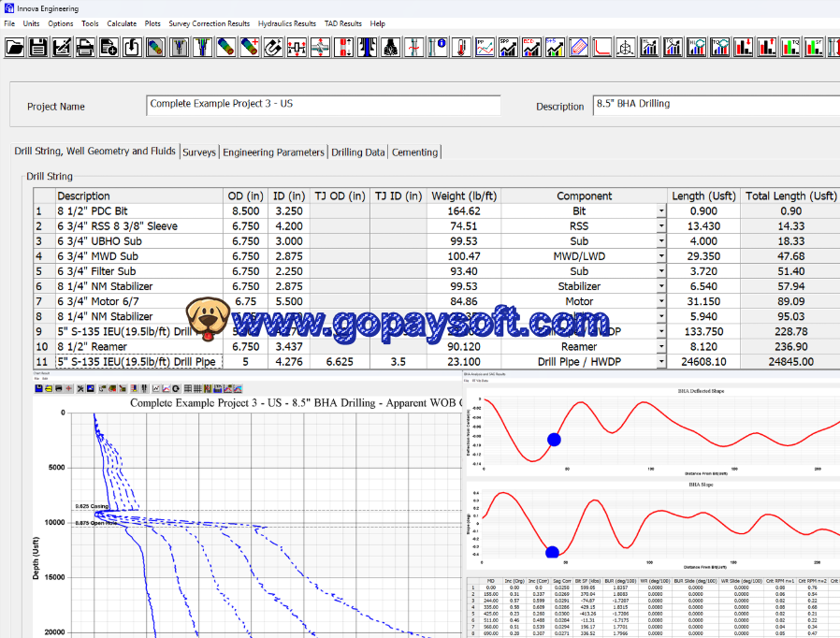The width and height of the screenshot is (840, 638).
Task: Click the Save floppy disk icon
Action: (x=38, y=47)
